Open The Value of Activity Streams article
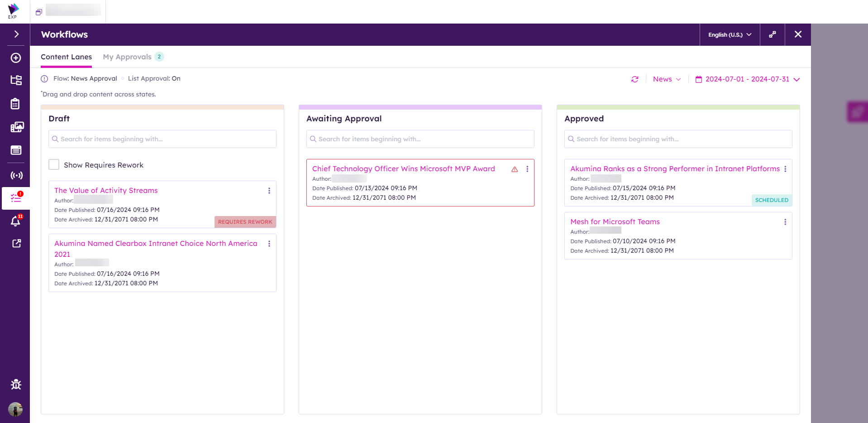The width and height of the screenshot is (868, 423). pyautogui.click(x=106, y=191)
